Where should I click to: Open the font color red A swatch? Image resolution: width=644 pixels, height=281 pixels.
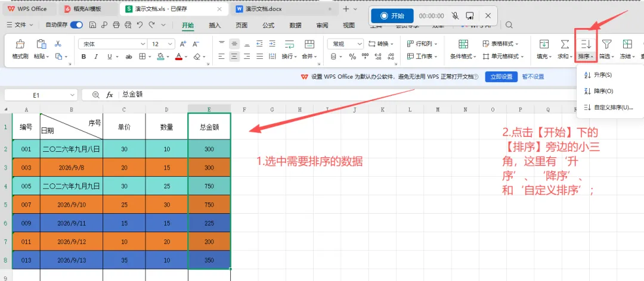[179, 57]
